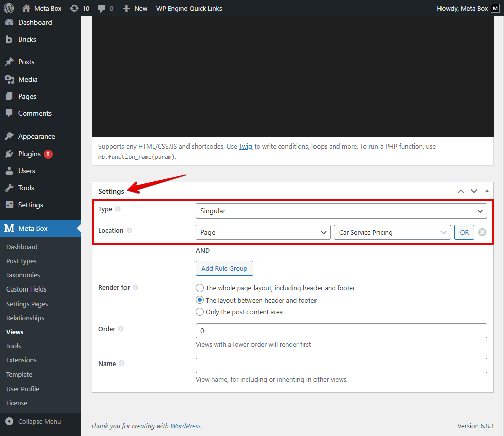Open the Twig documentation link

[246, 146]
